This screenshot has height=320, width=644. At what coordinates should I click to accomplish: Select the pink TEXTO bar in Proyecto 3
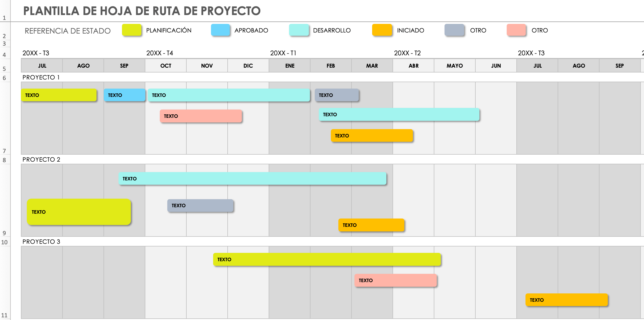[x=396, y=280]
